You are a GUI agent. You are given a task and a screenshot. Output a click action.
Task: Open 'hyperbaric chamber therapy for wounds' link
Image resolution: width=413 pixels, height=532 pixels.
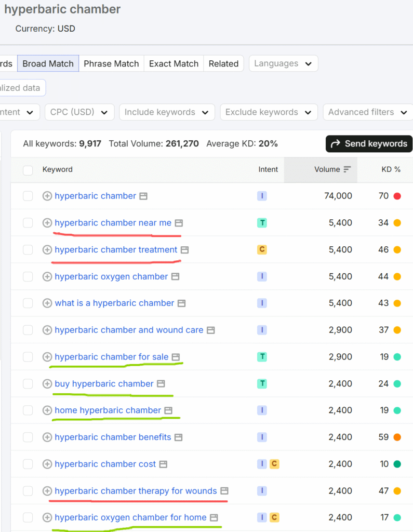[136, 490]
